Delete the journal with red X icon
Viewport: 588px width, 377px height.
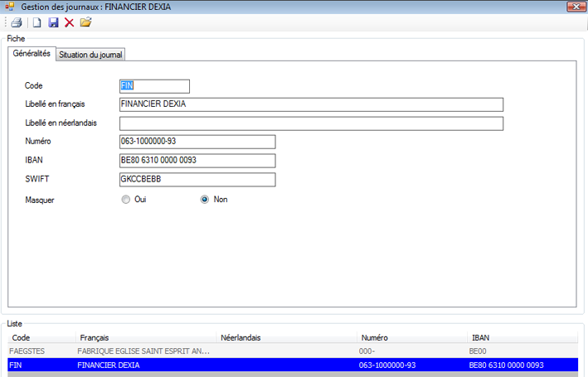pos(69,22)
